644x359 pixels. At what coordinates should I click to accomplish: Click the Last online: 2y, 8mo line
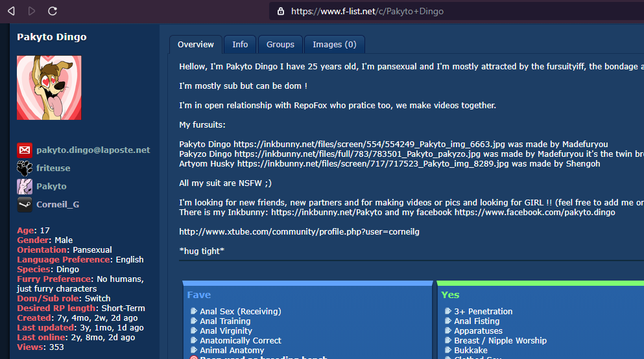click(76, 337)
